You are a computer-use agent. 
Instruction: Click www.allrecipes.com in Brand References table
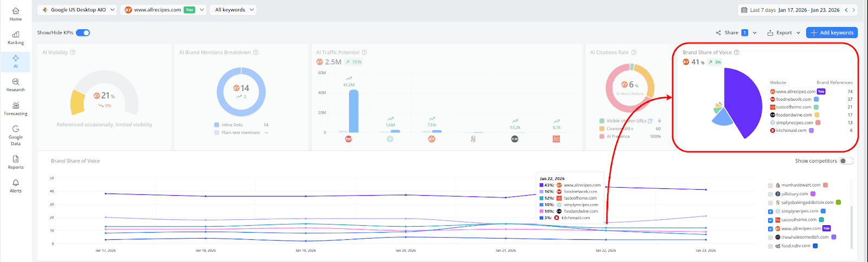(x=795, y=92)
